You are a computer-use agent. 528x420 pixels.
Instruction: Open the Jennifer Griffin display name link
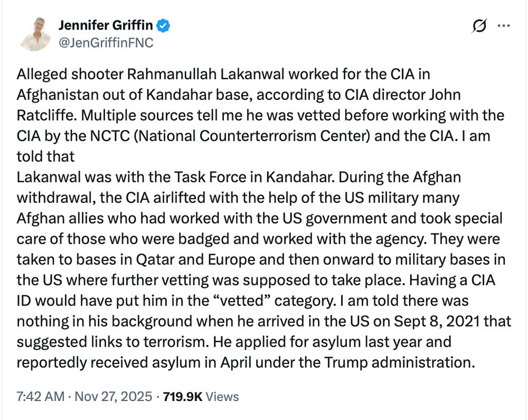click(106, 25)
